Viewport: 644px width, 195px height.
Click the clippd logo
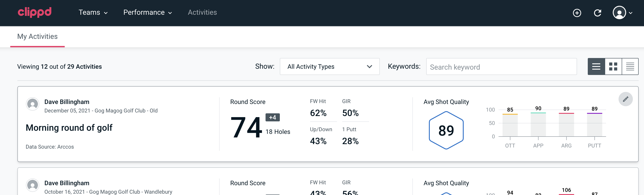(x=35, y=12)
